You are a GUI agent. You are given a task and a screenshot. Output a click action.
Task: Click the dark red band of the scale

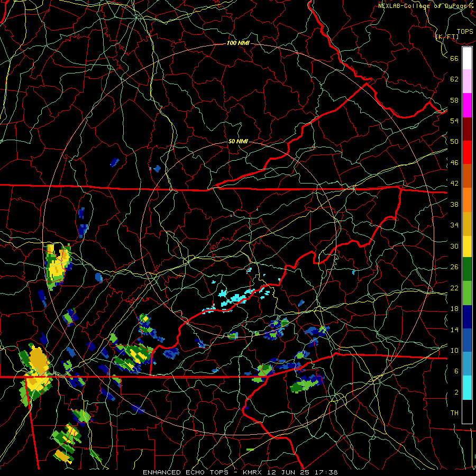coord(467,129)
